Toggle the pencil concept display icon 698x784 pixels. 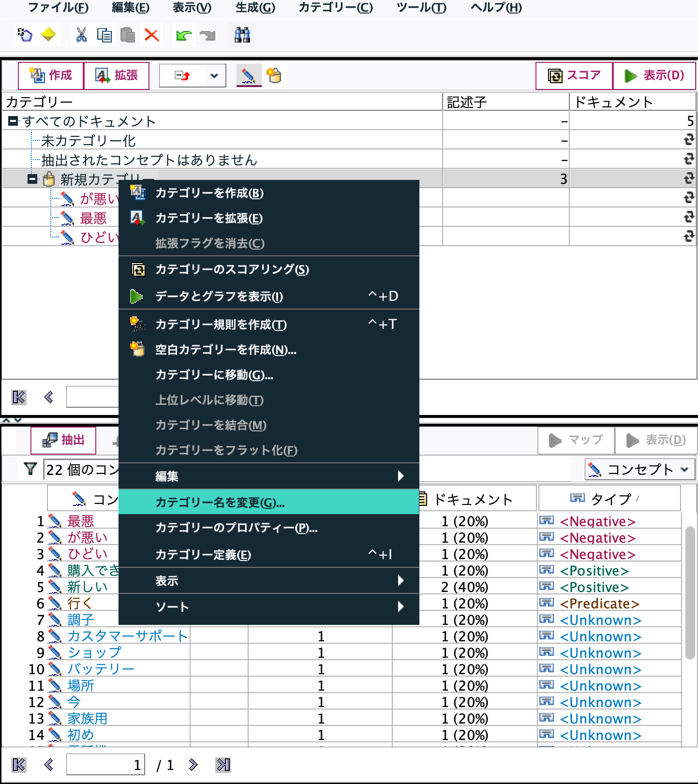tap(249, 75)
